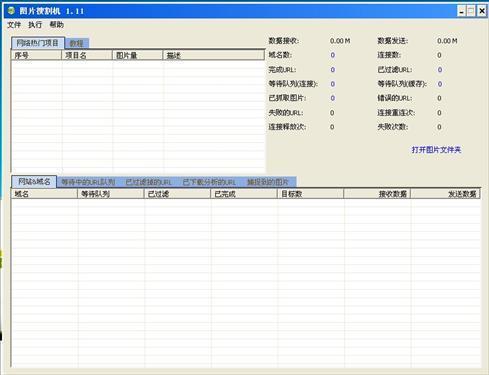Show the 已下载分析的URL tab
This screenshot has width=489, height=375.
click(209, 182)
